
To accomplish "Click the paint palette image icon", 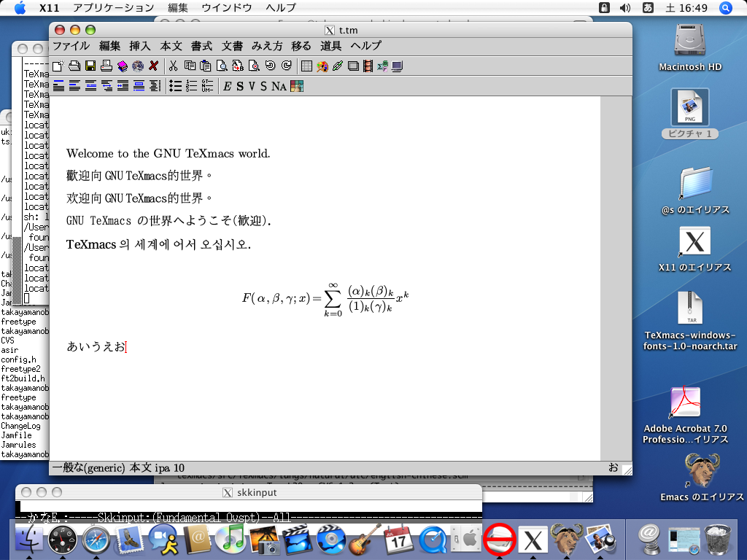I will pyautogui.click(x=322, y=66).
